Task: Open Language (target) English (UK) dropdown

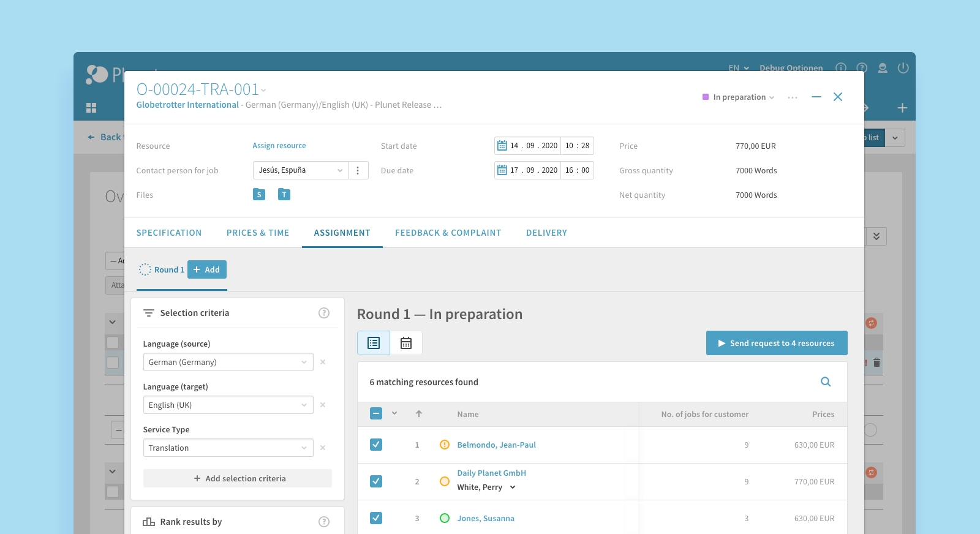Action: (x=228, y=405)
